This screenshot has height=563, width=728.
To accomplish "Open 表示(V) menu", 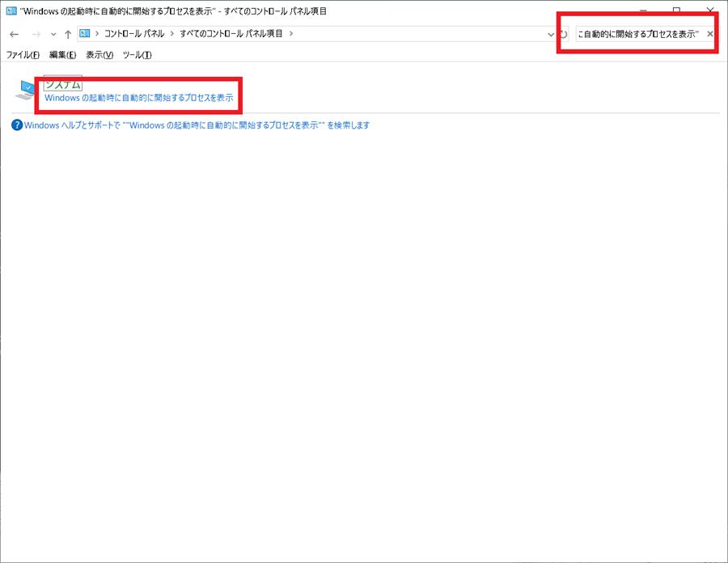I will pyautogui.click(x=99, y=55).
